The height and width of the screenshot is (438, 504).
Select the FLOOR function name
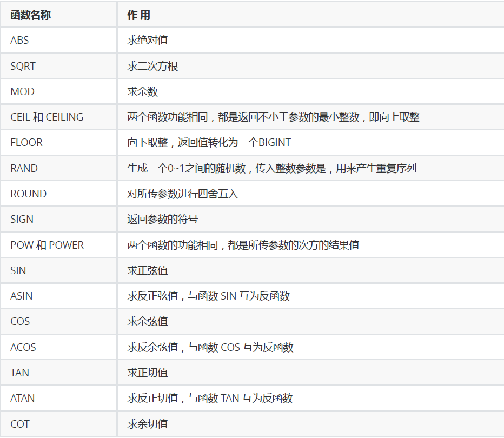tap(26, 142)
